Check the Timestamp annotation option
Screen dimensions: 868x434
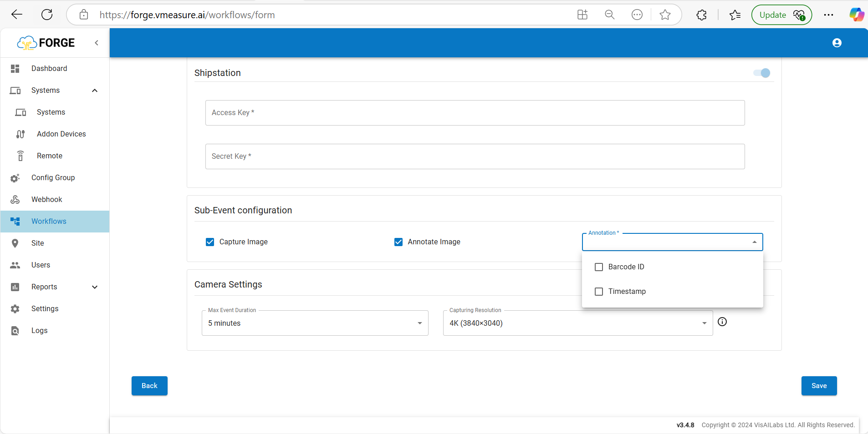pos(599,292)
